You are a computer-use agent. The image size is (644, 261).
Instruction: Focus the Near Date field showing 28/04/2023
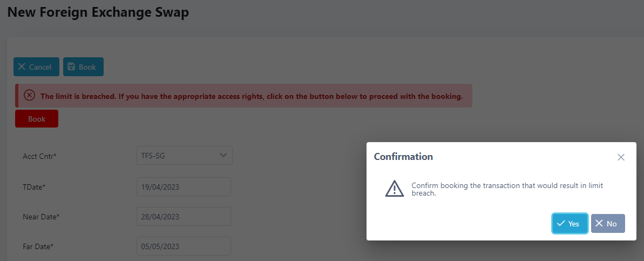[x=184, y=217]
